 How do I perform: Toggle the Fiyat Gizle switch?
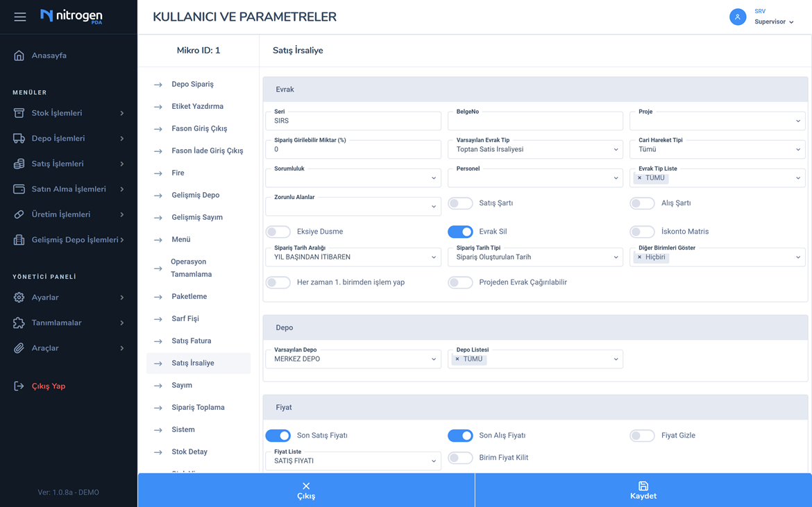pos(642,436)
